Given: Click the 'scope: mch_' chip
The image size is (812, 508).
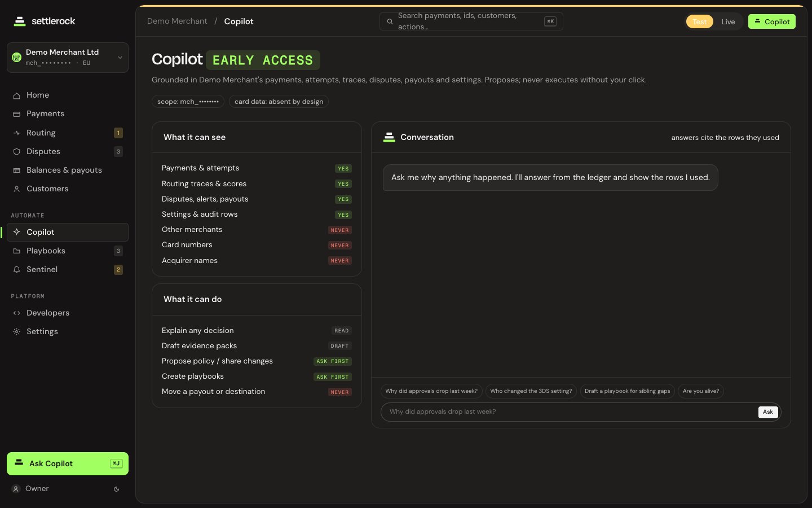Looking at the screenshot, I should pos(188,102).
